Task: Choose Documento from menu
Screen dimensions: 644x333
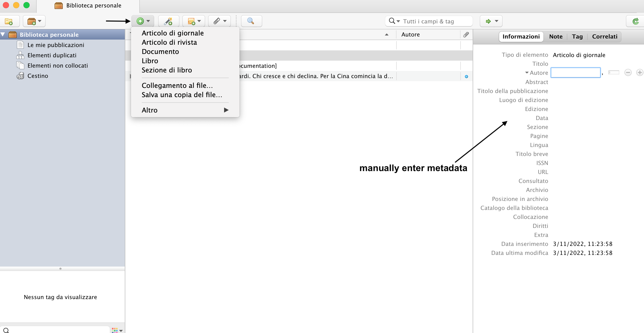Action: [x=160, y=52]
